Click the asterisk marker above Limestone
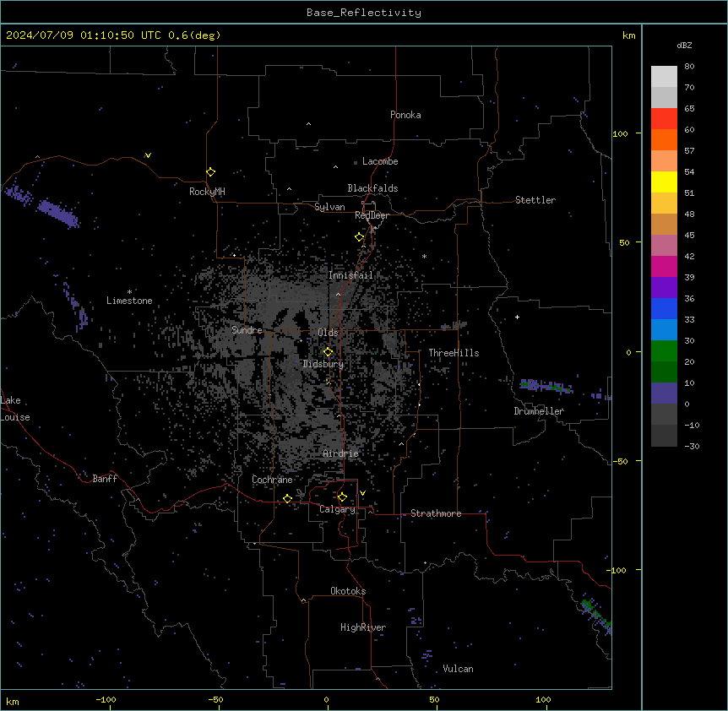Viewport: 728px width, 711px height. click(x=129, y=292)
